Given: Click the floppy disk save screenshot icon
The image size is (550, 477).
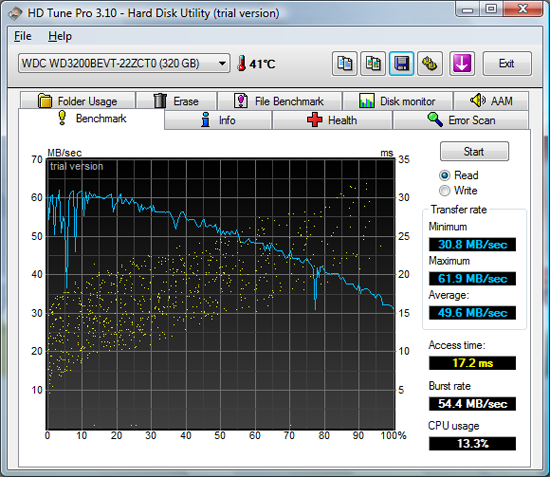Looking at the screenshot, I should [401, 64].
